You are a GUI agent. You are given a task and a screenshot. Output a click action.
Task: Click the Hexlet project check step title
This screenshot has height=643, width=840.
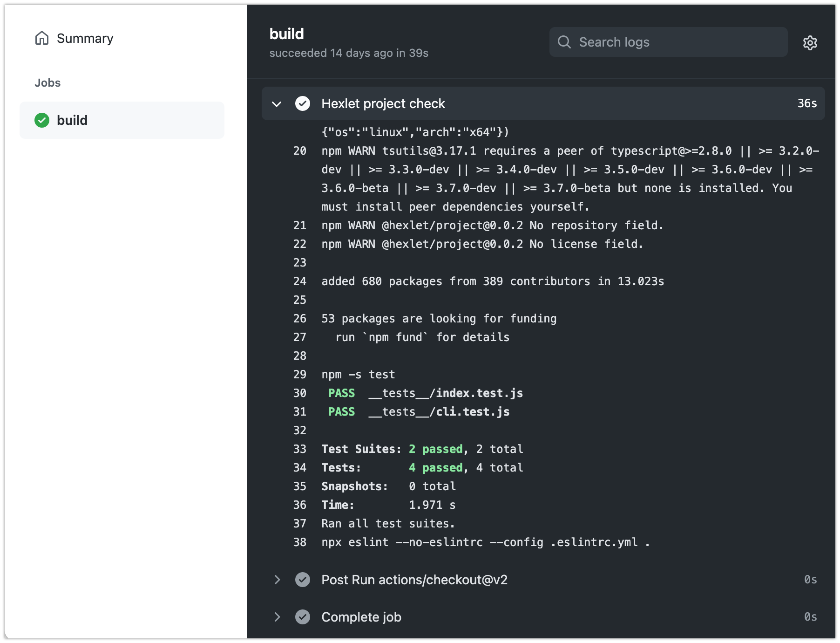pyautogui.click(x=383, y=103)
